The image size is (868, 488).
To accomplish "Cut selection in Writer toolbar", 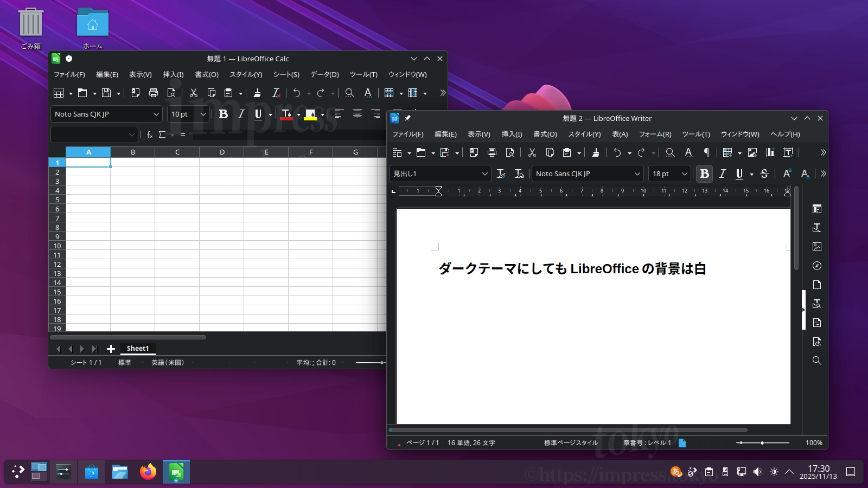I will (x=532, y=152).
